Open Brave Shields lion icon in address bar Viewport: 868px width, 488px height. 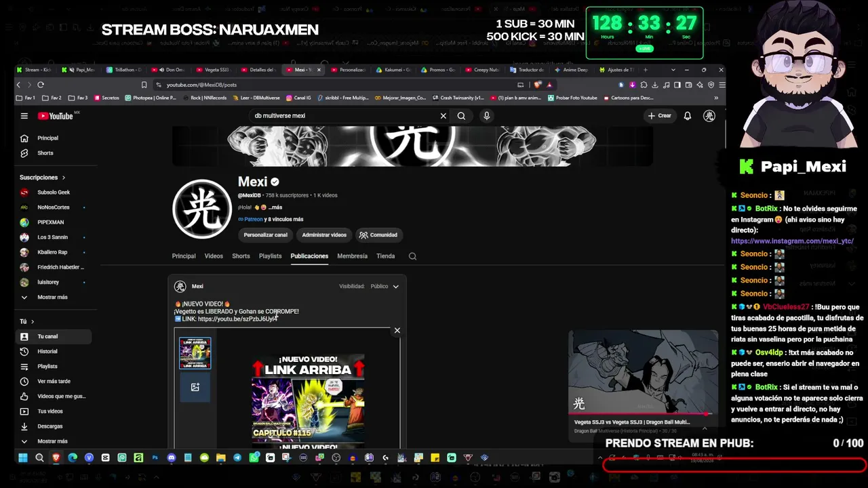(x=538, y=85)
